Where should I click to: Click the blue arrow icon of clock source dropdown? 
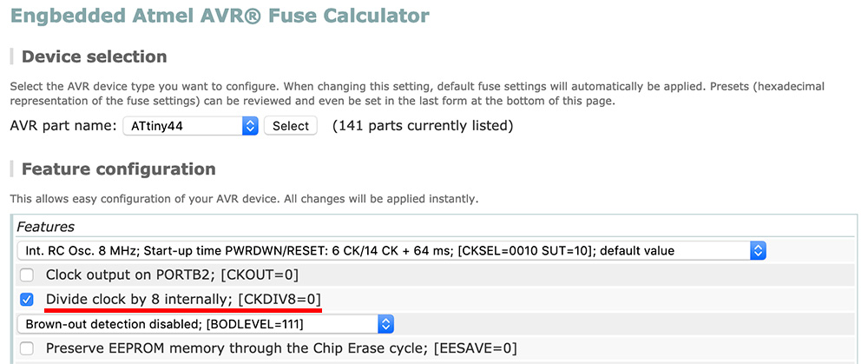click(758, 250)
